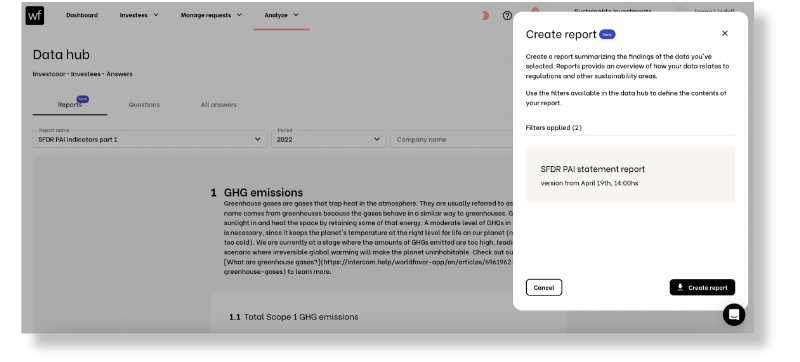
Task: Open the Report name dropdown
Action: coord(150,139)
